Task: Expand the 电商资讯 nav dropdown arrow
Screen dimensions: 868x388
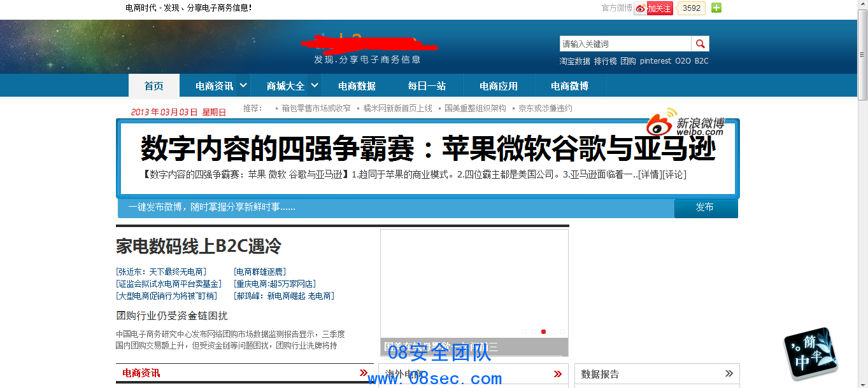Action: (243, 85)
